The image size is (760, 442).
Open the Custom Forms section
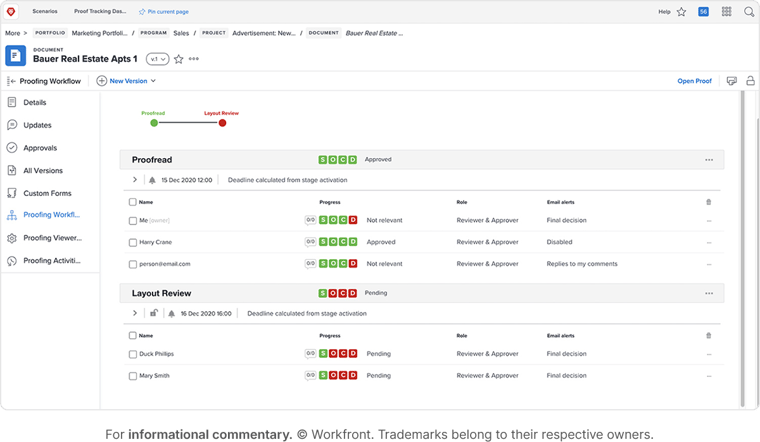coord(50,193)
